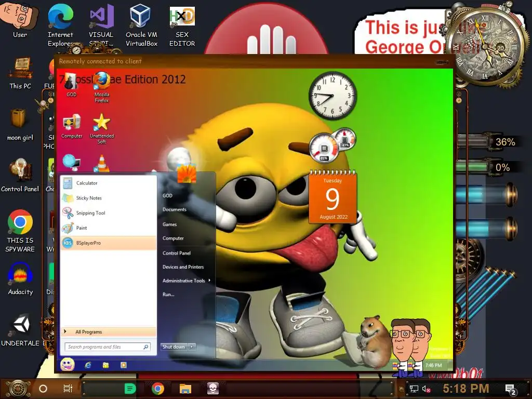Open the GOD icon on the remote desktop
The width and height of the screenshot is (532, 399).
coord(71,85)
